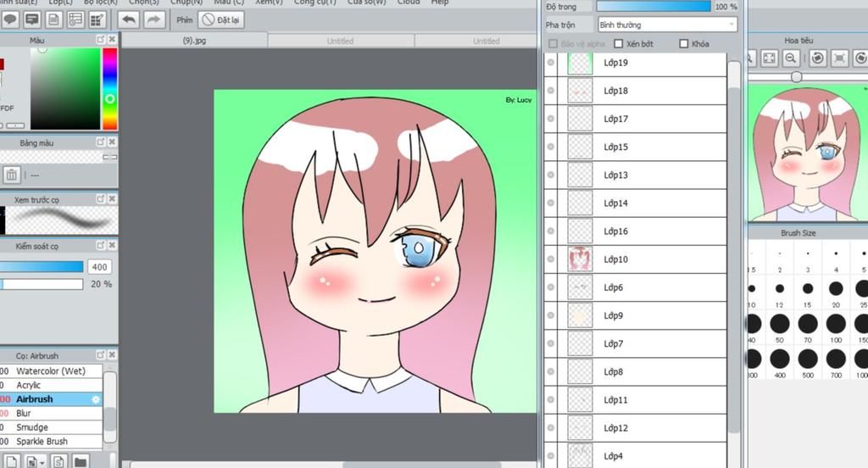Click the navigator zoom out magnifier
The width and height of the screenshot is (868, 468).
click(x=791, y=58)
